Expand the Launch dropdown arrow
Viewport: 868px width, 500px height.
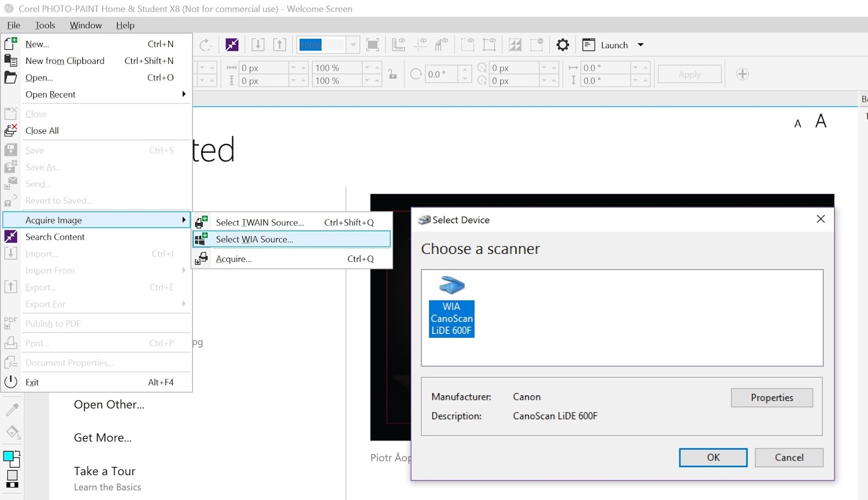641,44
